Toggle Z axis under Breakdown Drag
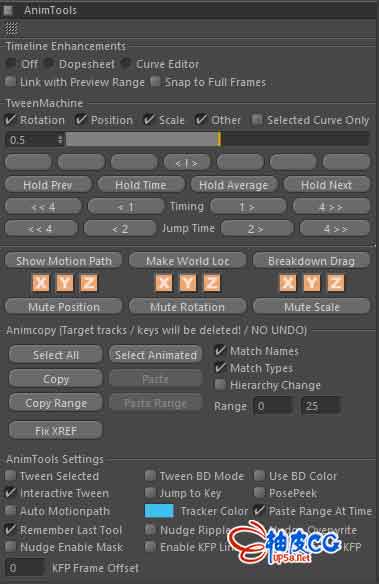Viewport: 379px width, 584px height. click(x=335, y=283)
